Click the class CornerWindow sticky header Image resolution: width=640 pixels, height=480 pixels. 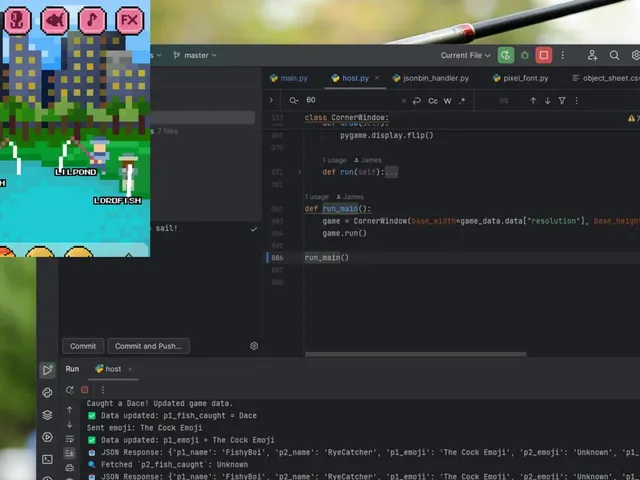click(347, 118)
